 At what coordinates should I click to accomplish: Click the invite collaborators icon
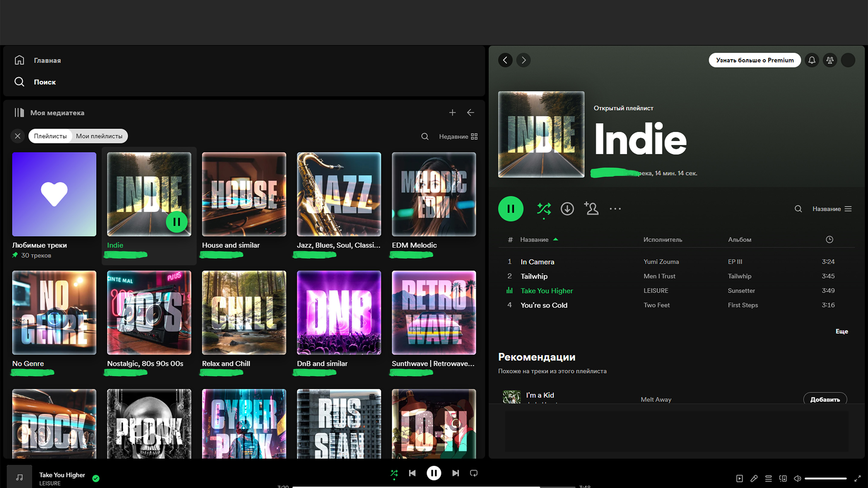[591, 208]
